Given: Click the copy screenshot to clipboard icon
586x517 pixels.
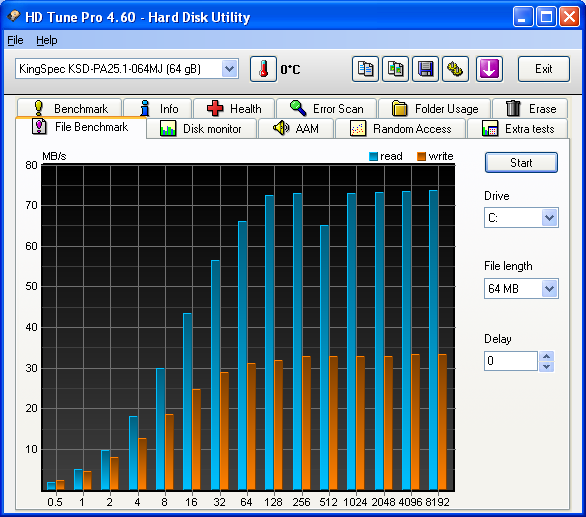Looking at the screenshot, I should (x=395, y=69).
